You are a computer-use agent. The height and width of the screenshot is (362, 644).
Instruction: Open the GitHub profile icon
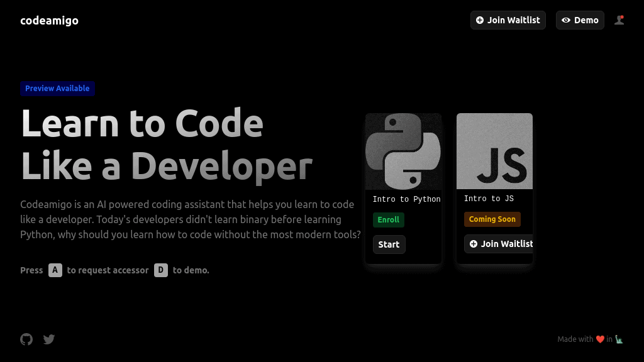click(x=26, y=339)
